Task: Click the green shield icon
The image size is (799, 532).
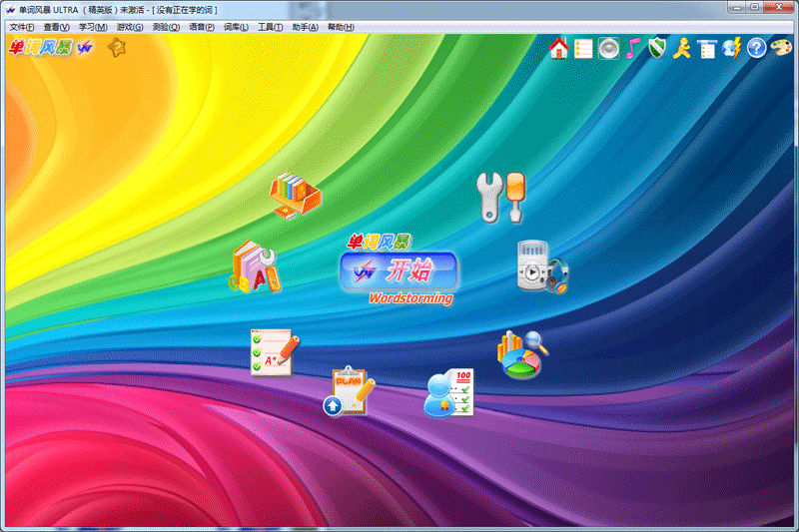Action: [657, 48]
